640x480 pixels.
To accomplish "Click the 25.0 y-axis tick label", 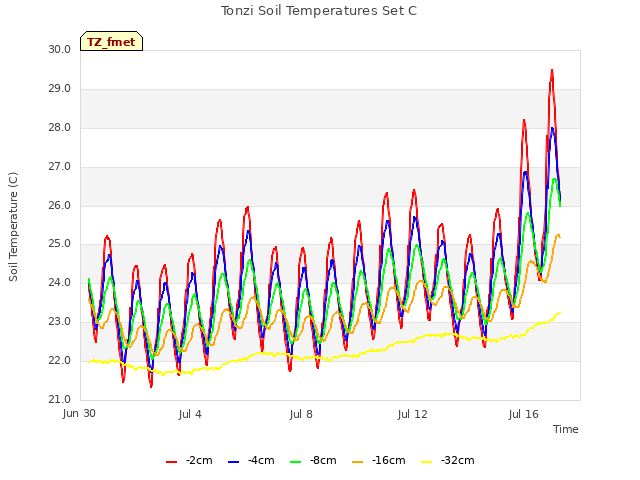I will 60,244.
